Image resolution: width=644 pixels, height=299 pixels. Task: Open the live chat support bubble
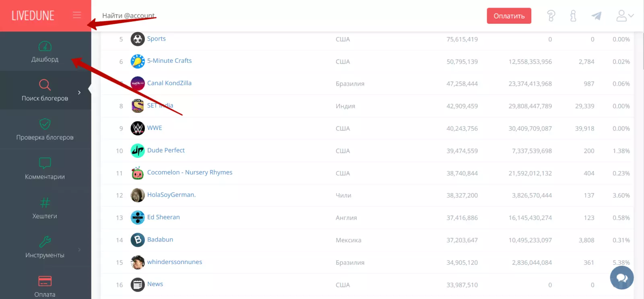click(622, 277)
